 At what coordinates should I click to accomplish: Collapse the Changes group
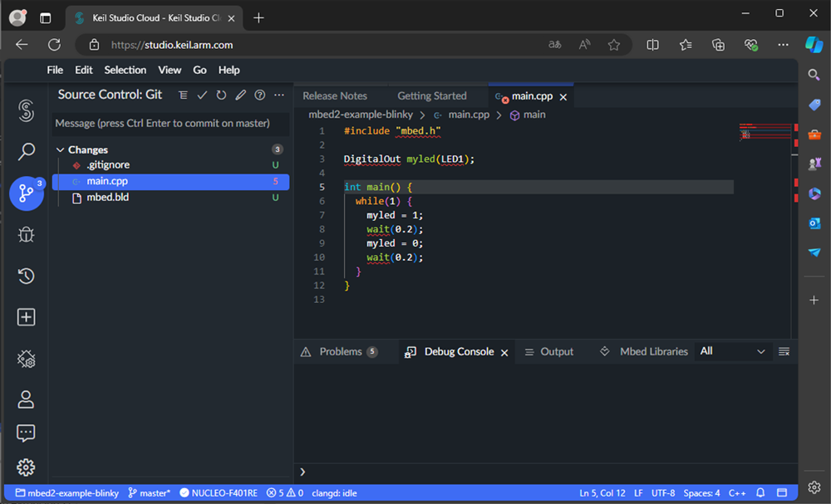click(61, 149)
